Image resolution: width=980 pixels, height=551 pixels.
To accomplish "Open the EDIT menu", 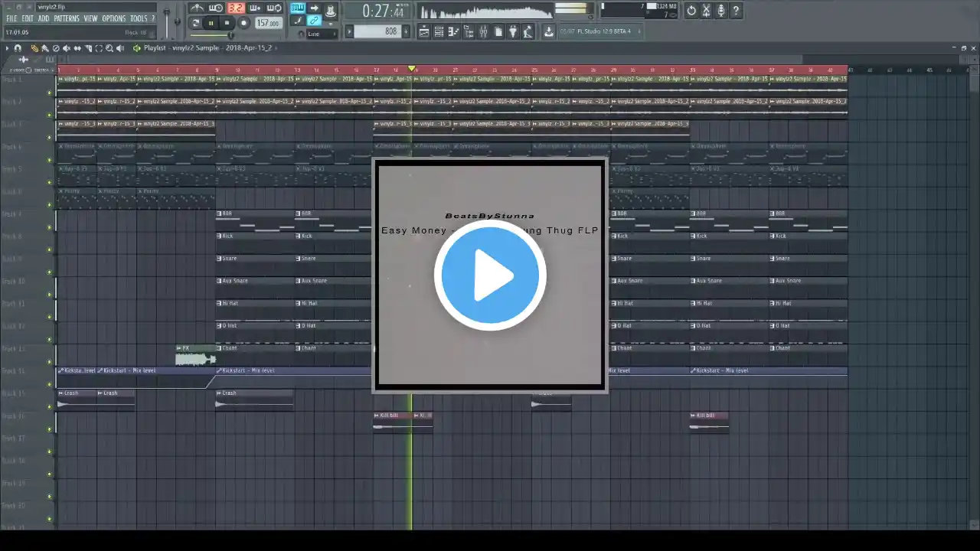I will click(28, 18).
